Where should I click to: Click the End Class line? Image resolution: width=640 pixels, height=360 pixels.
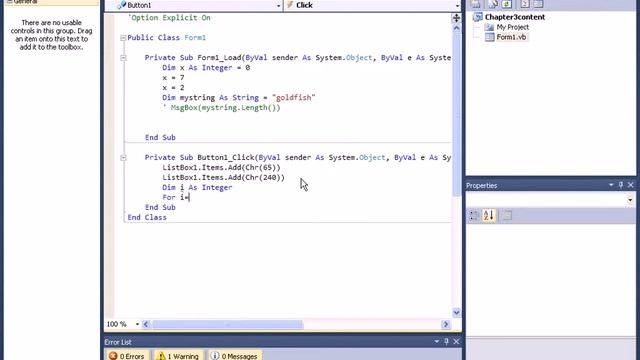pyautogui.click(x=147, y=218)
